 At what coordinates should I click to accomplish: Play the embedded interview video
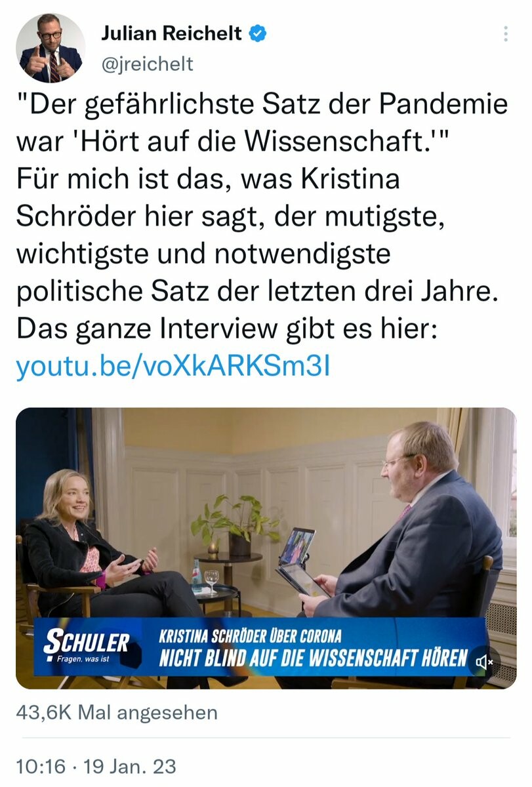tap(266, 548)
